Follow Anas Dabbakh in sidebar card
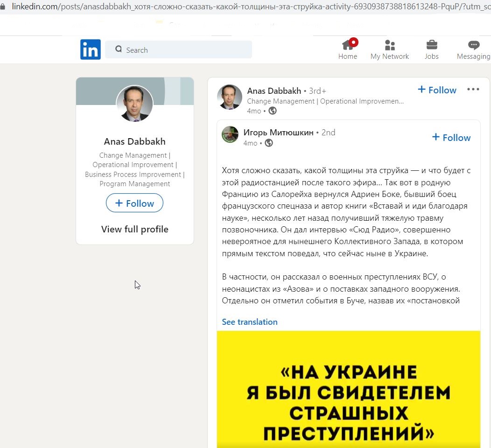The height and width of the screenshot is (448, 491). (134, 203)
